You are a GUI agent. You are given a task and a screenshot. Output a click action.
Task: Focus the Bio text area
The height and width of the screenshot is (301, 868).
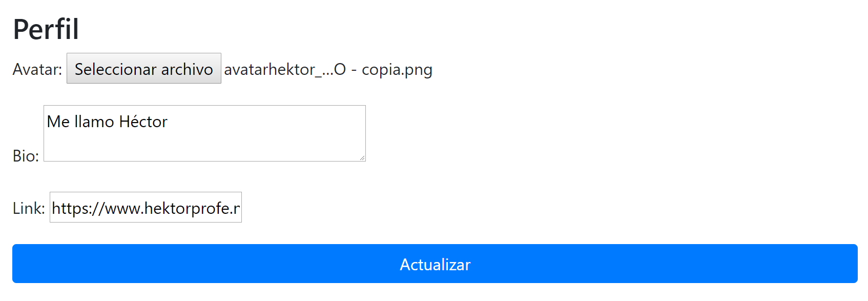coord(204,133)
